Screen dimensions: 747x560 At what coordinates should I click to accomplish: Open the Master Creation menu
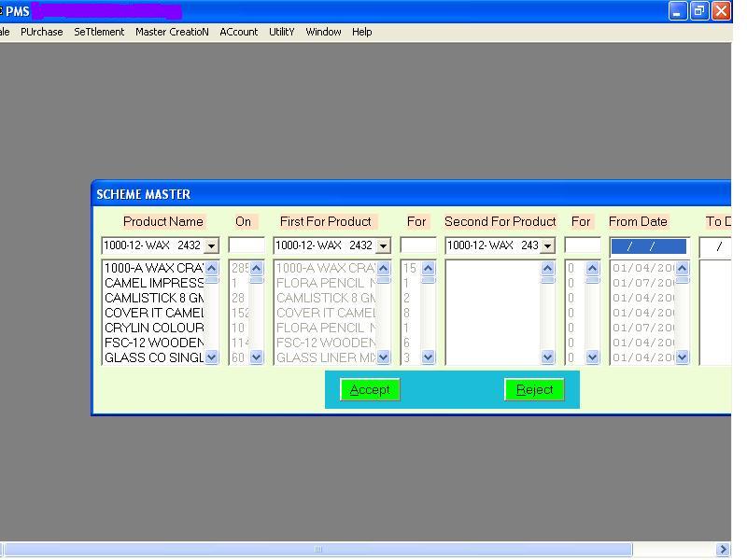pyautogui.click(x=172, y=32)
